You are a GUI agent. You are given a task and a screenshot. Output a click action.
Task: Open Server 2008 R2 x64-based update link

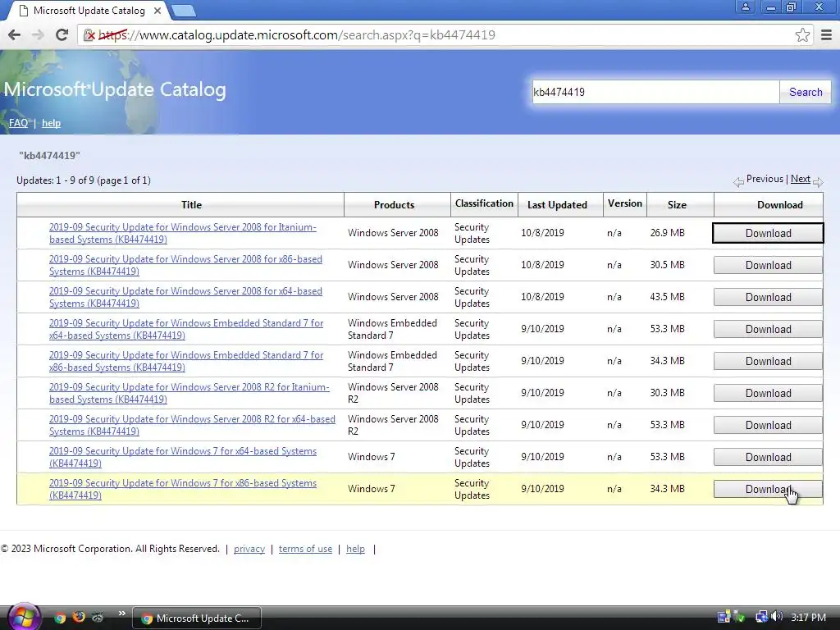[x=192, y=426]
